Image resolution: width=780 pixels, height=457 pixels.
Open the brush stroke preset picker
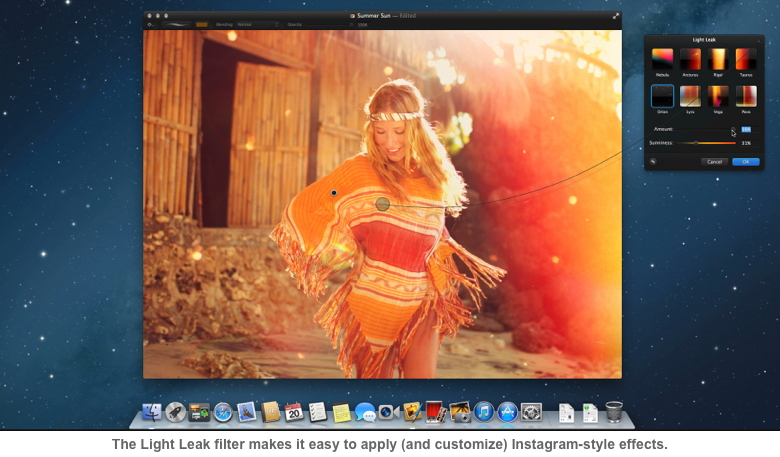click(x=177, y=24)
